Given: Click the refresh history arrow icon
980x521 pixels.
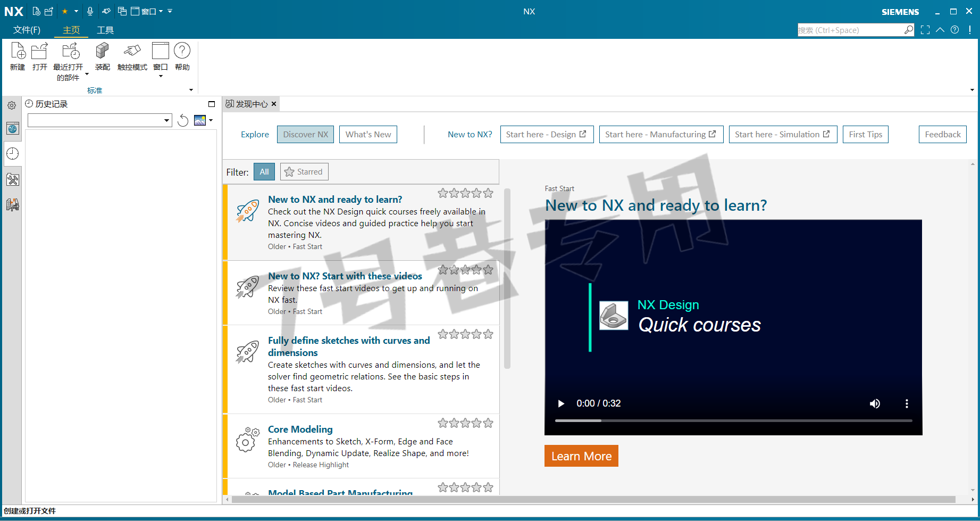Looking at the screenshot, I should [183, 120].
